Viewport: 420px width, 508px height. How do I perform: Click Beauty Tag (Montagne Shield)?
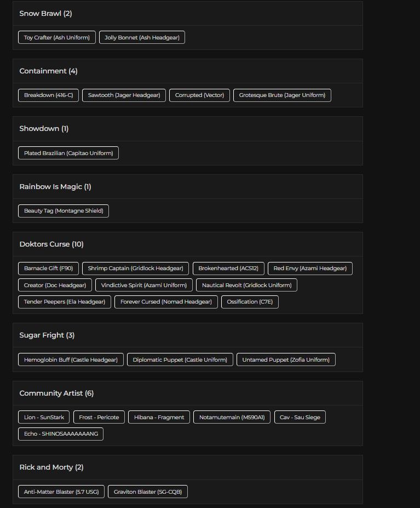(64, 211)
